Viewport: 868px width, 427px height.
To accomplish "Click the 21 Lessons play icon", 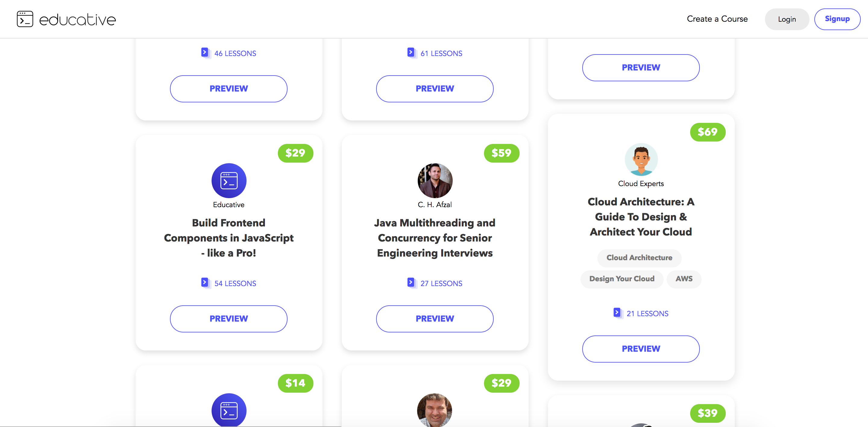I will tap(617, 313).
